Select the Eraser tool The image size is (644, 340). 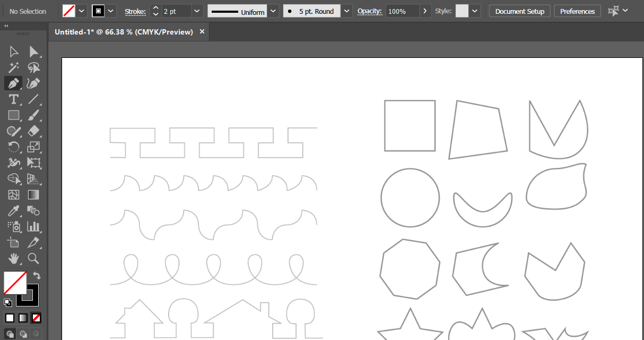tap(34, 131)
